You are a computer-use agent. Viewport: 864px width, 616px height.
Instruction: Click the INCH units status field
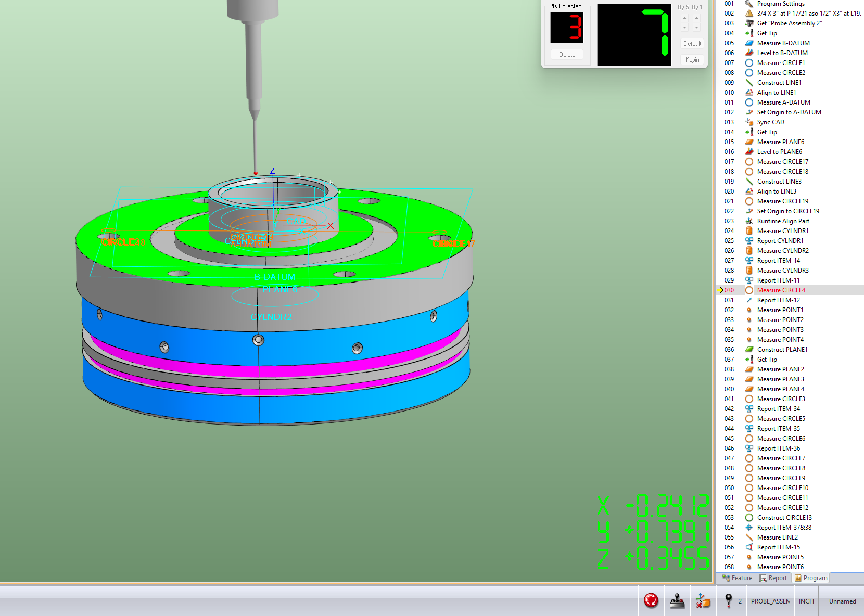click(x=806, y=601)
